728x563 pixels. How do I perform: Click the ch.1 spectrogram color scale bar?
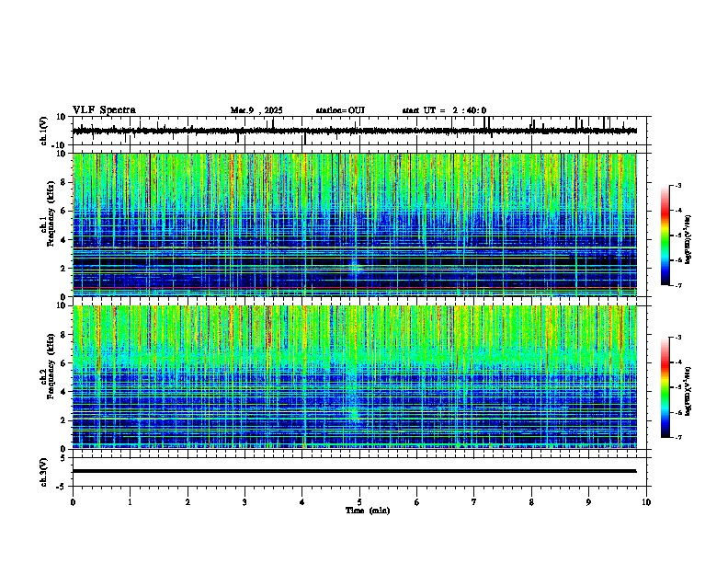[x=665, y=236]
